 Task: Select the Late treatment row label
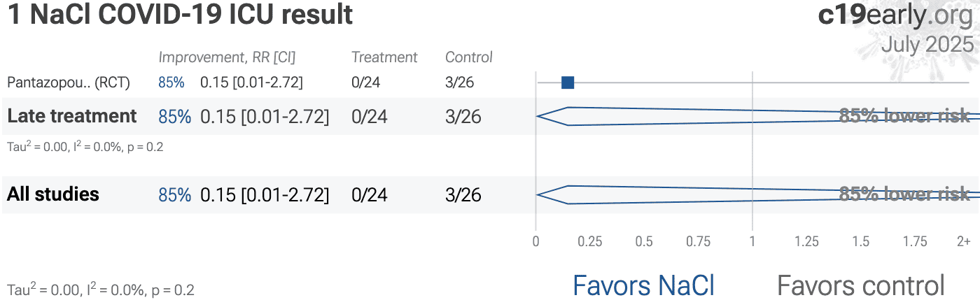tap(72, 116)
